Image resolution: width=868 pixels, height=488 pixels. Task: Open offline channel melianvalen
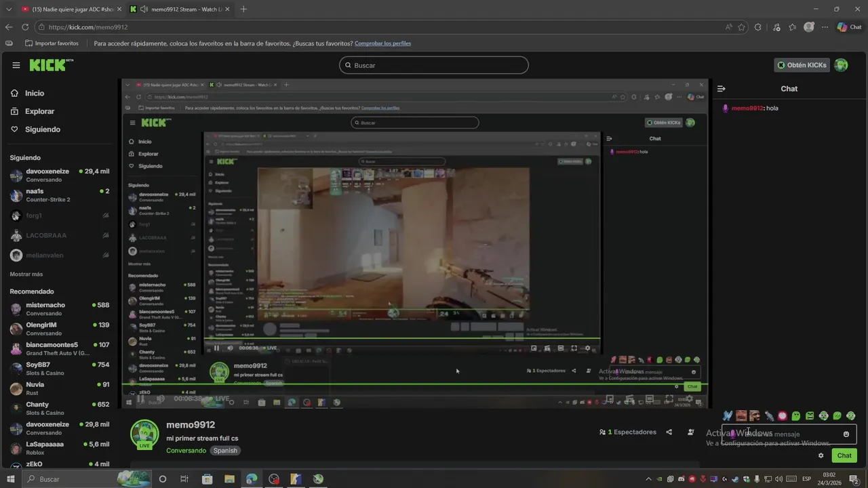(60, 255)
